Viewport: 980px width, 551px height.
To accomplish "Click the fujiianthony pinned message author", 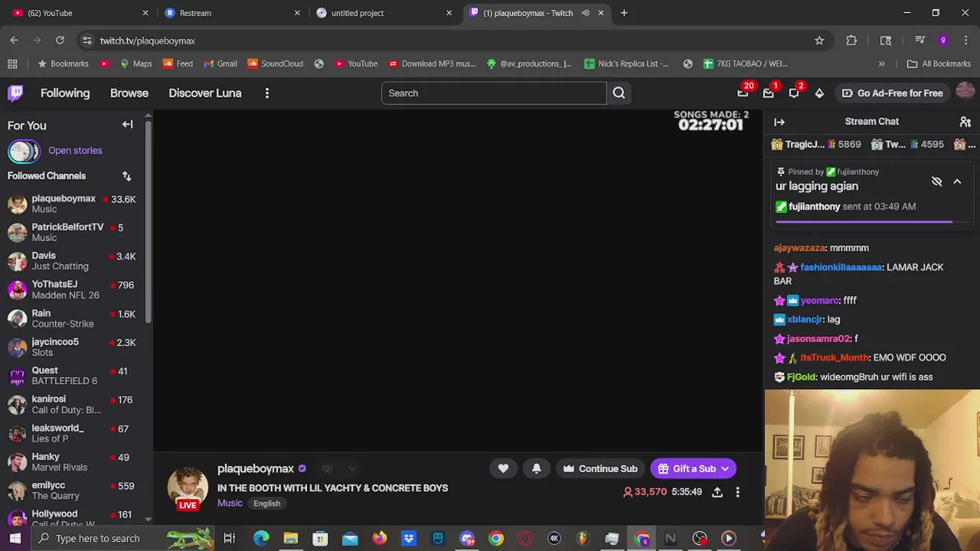I will click(x=814, y=207).
